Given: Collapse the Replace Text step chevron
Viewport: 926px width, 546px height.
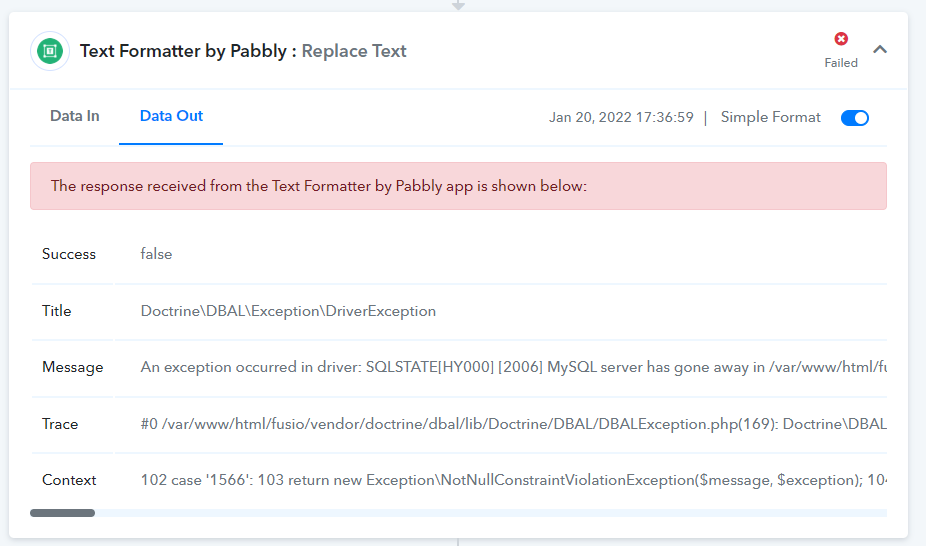Looking at the screenshot, I should coord(880,50).
